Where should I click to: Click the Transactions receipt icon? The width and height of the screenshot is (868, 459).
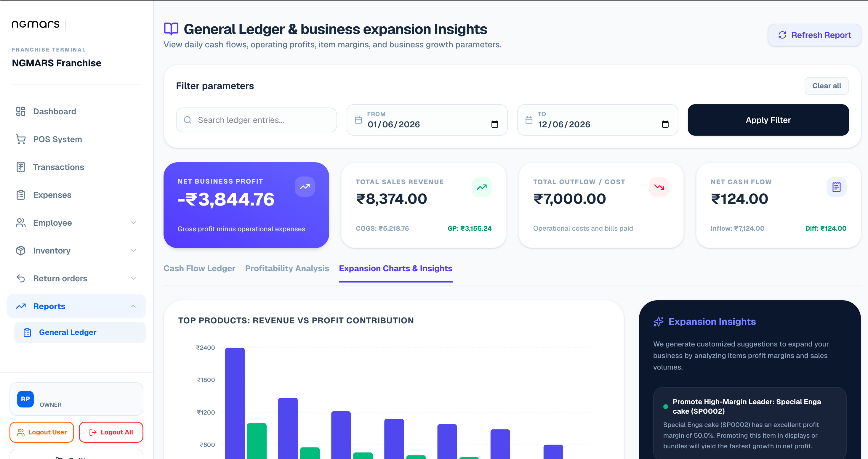click(21, 167)
